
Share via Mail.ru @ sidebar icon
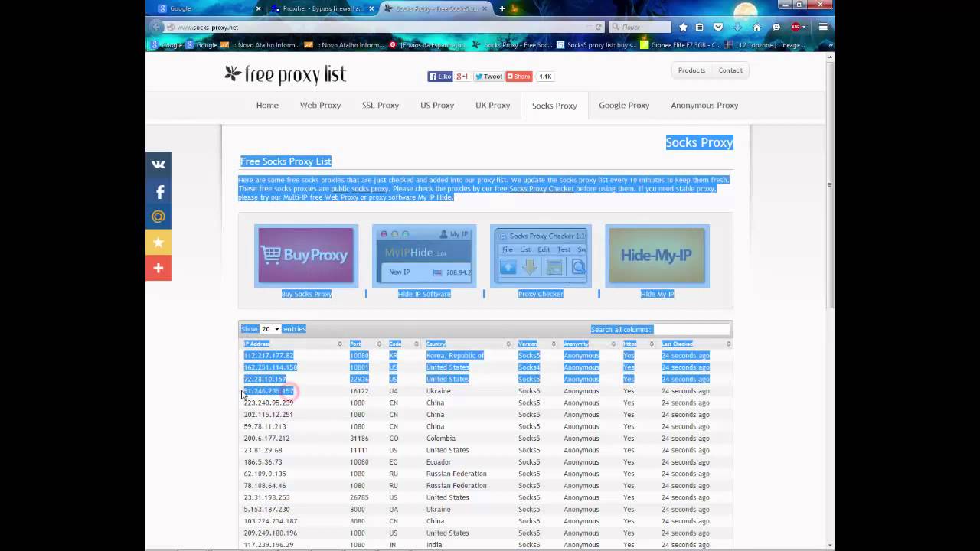point(158,217)
